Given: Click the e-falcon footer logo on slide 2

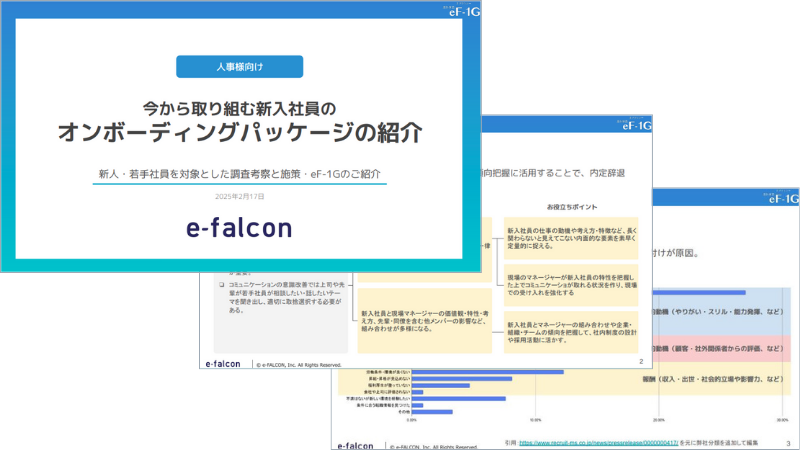Looking at the screenshot, I should (222, 364).
